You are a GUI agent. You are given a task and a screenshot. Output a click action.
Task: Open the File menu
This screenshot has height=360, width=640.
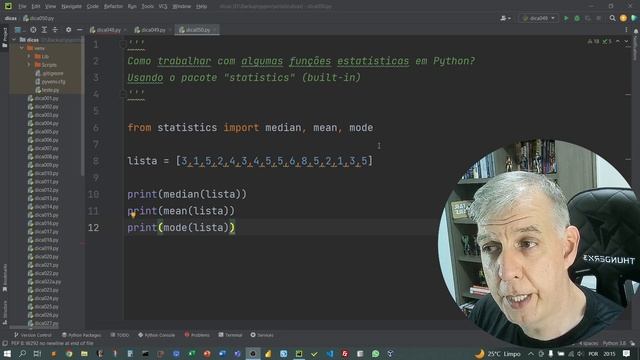pos(22,7)
